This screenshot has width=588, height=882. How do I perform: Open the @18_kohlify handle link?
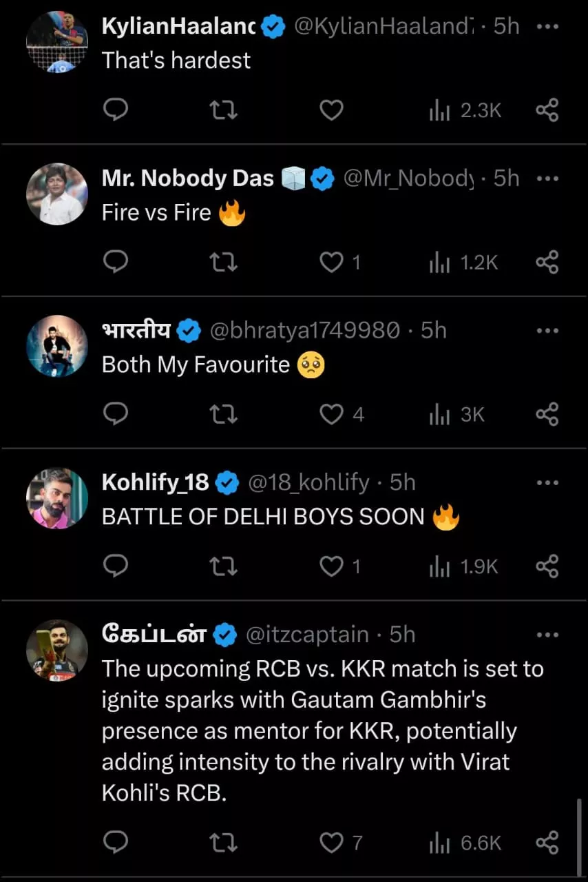(308, 482)
